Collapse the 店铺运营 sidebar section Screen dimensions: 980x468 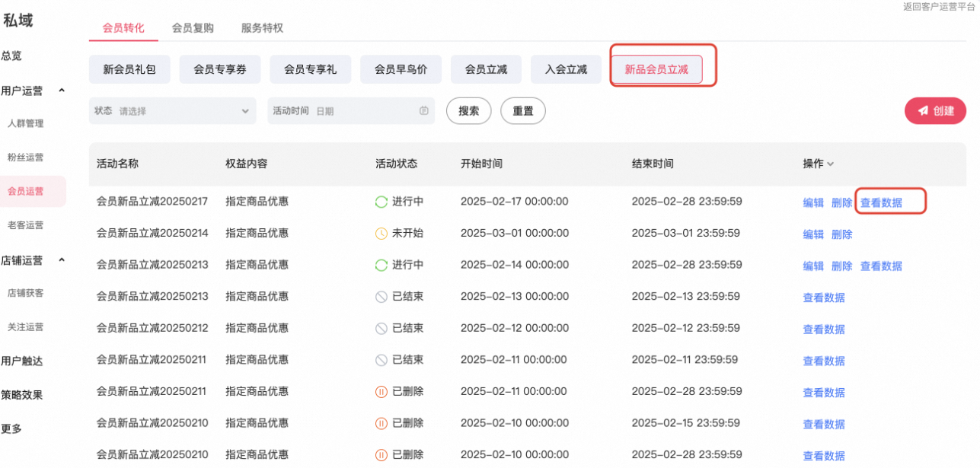62,260
